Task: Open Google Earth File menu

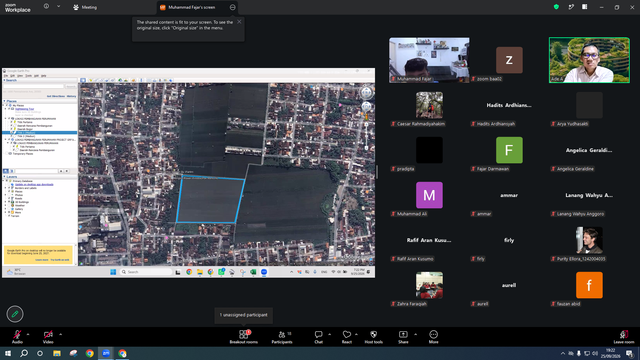Action: coord(6,76)
